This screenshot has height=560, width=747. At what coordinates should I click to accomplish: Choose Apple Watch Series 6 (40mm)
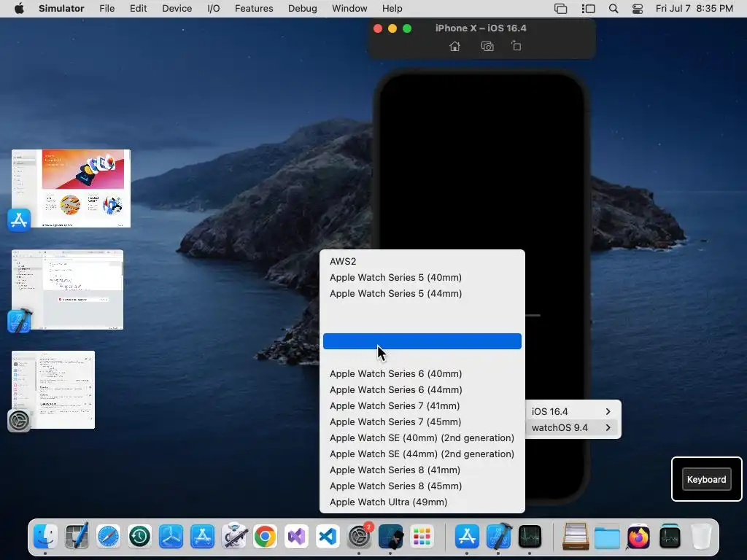tap(422, 374)
